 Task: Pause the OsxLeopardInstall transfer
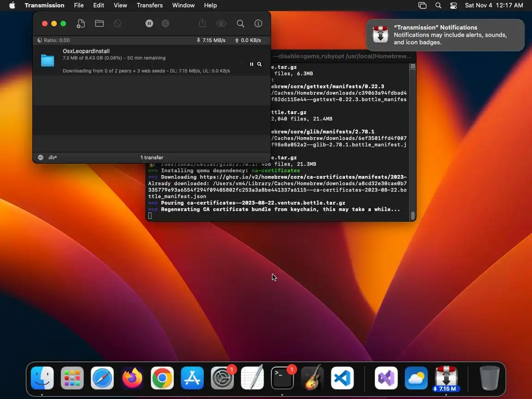[x=251, y=64]
